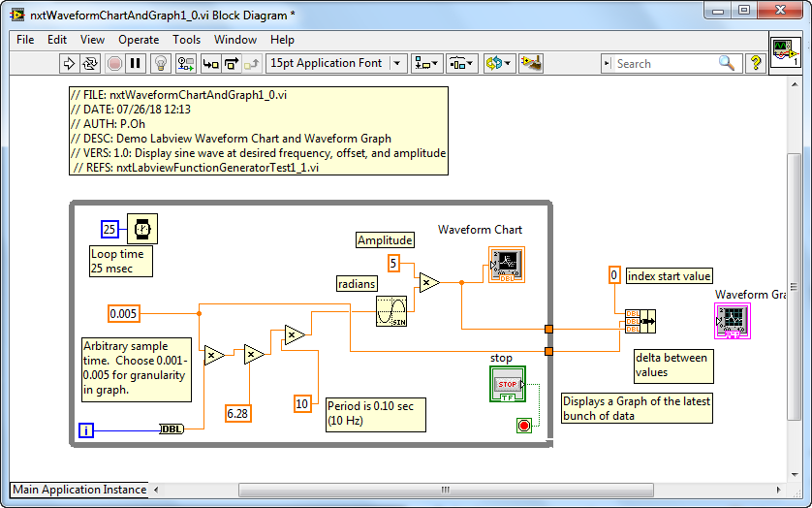Open 15pt Application Font dropdown
812x508 pixels.
336,64
